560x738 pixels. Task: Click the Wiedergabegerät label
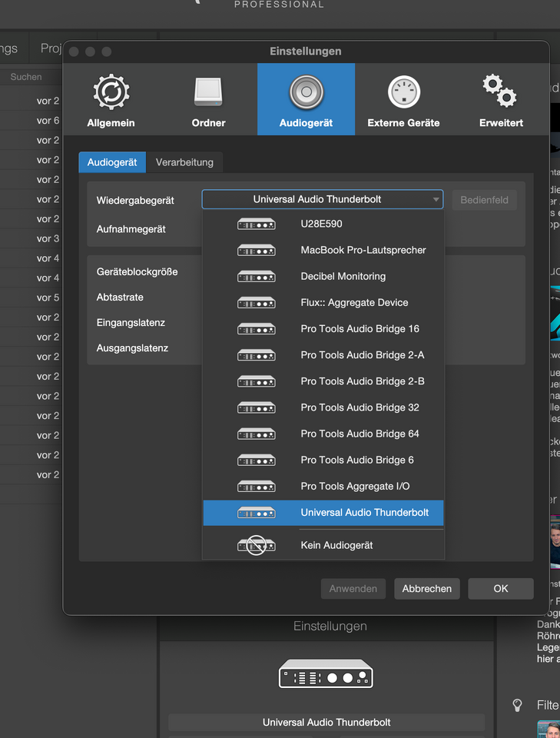coord(135,201)
